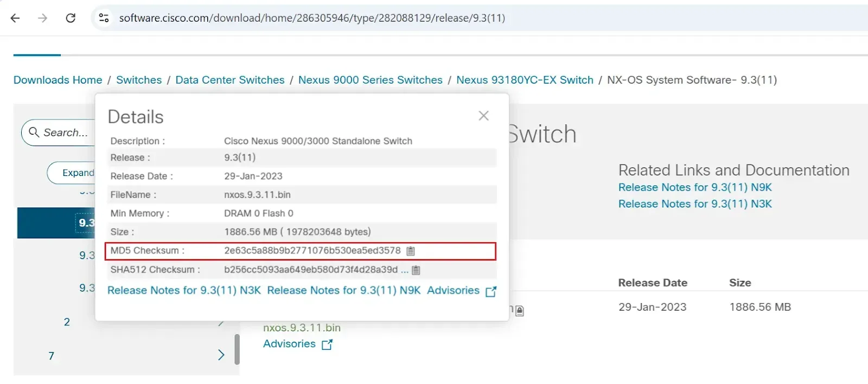Click the search magnifier icon
This screenshot has width=868, height=384.
pyautogui.click(x=34, y=132)
